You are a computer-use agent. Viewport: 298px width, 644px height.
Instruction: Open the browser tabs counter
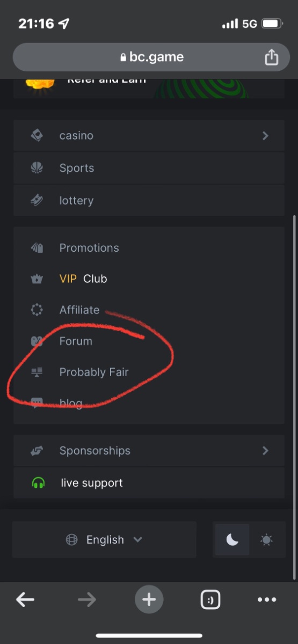209,599
